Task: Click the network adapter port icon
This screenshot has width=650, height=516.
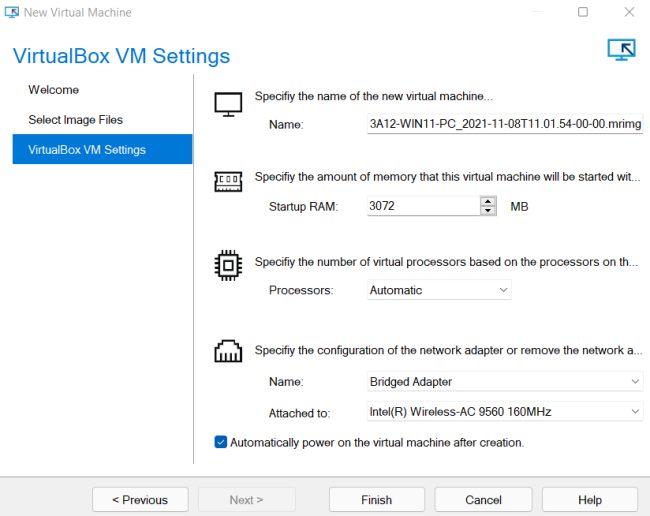Action: [228, 352]
